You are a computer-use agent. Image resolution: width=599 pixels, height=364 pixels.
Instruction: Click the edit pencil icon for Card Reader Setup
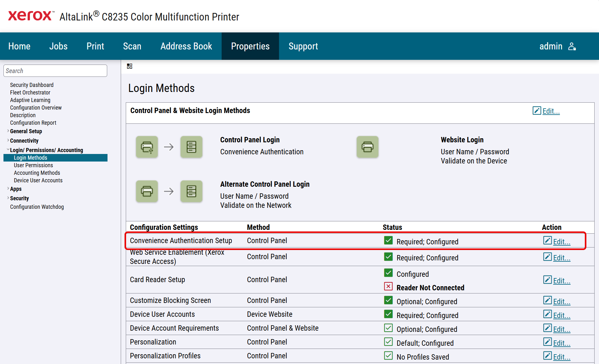pyautogui.click(x=547, y=280)
